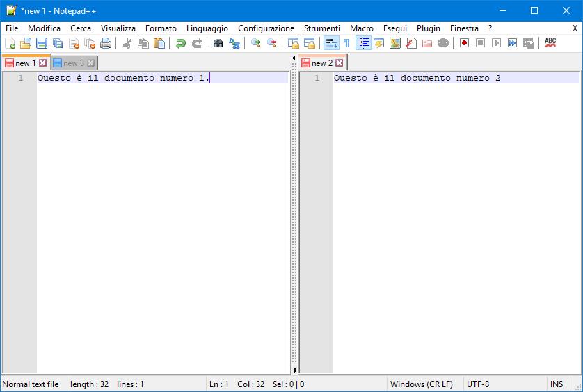Save the current document via toolbar
Viewport: 583px width, 392px height.
point(42,43)
